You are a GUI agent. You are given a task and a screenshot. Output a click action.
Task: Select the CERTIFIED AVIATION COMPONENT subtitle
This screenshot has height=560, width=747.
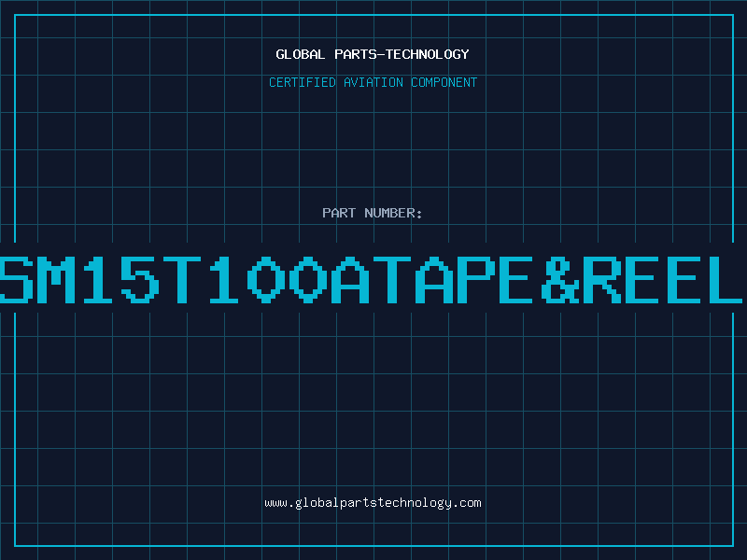tap(373, 82)
